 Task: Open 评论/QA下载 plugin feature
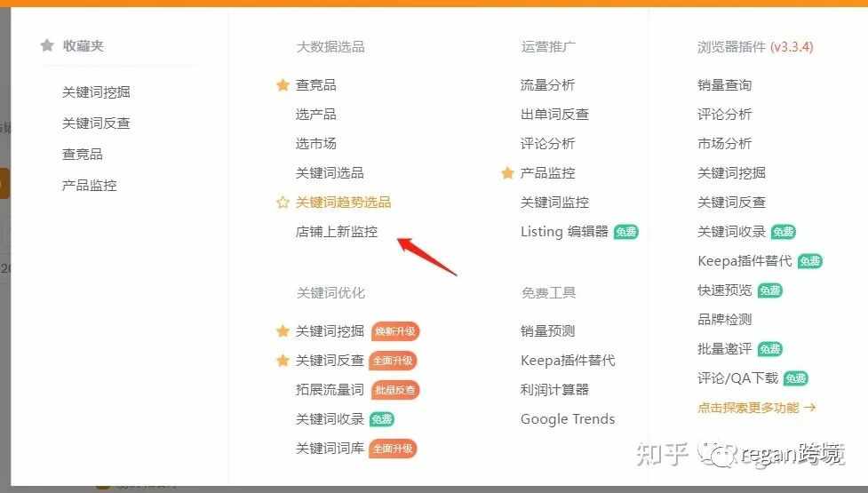point(738,378)
